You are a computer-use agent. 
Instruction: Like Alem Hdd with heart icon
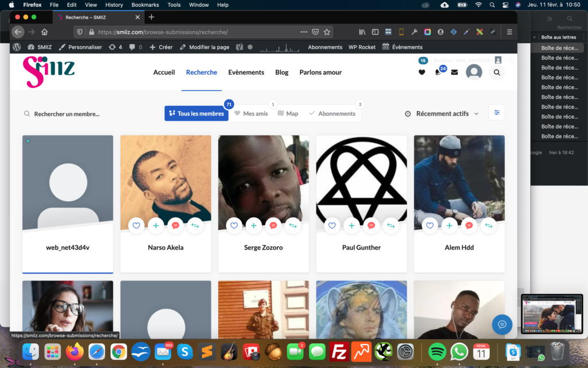430,225
